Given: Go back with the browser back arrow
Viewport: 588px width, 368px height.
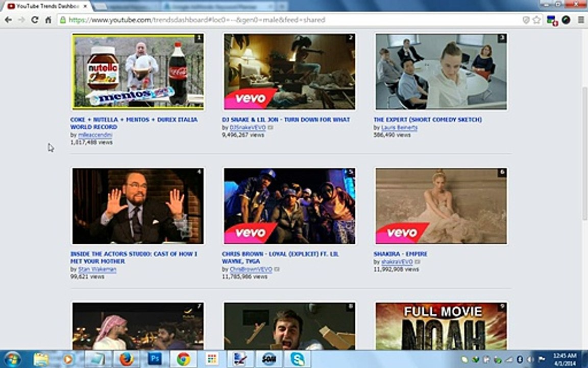Looking at the screenshot, I should tap(8, 20).
